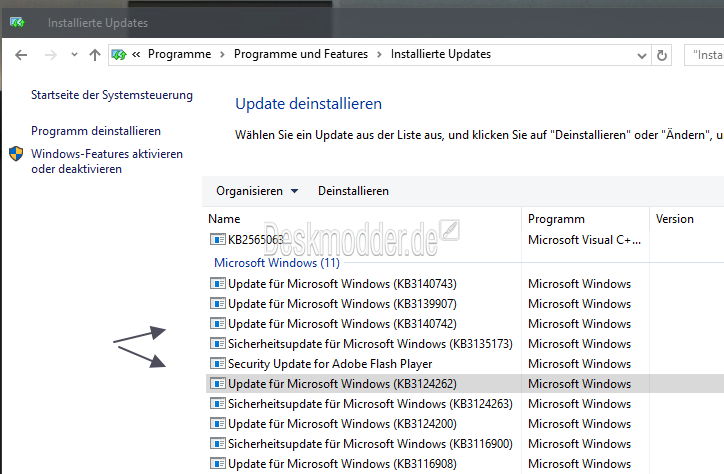This screenshot has height=474, width=724.
Task: Click the shield icon beside Windows-Features
Action: 16,154
